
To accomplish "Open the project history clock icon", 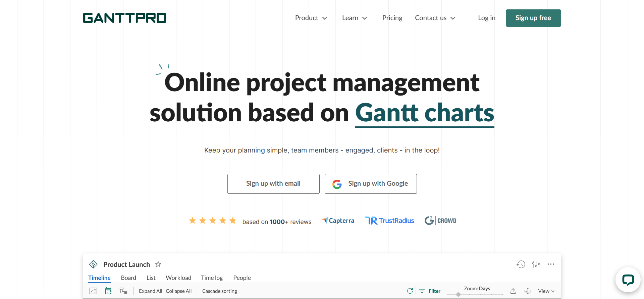I will (521, 264).
